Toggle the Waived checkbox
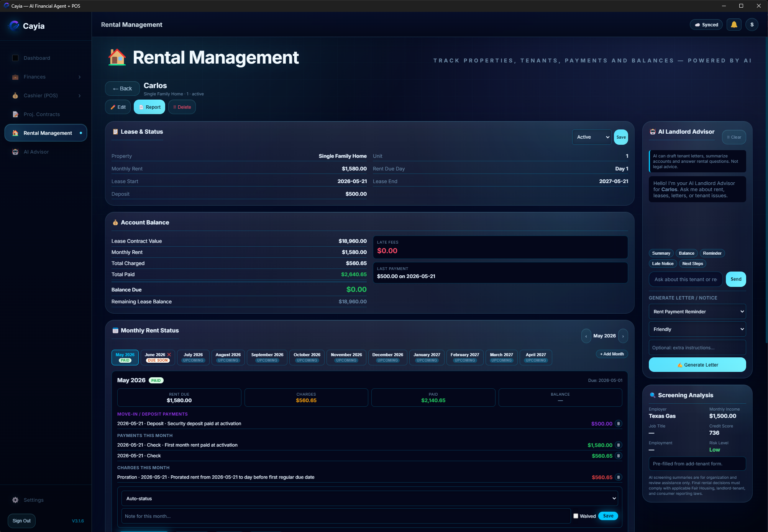 (576, 516)
